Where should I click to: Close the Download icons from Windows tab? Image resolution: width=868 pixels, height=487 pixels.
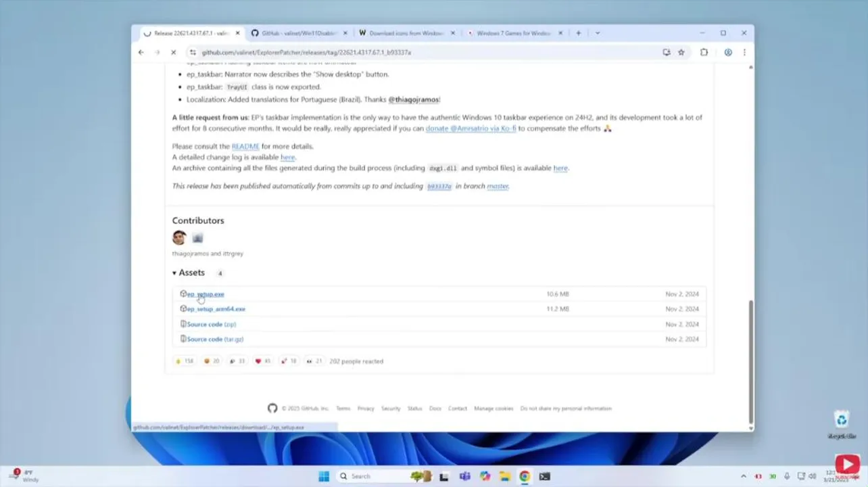click(x=453, y=33)
